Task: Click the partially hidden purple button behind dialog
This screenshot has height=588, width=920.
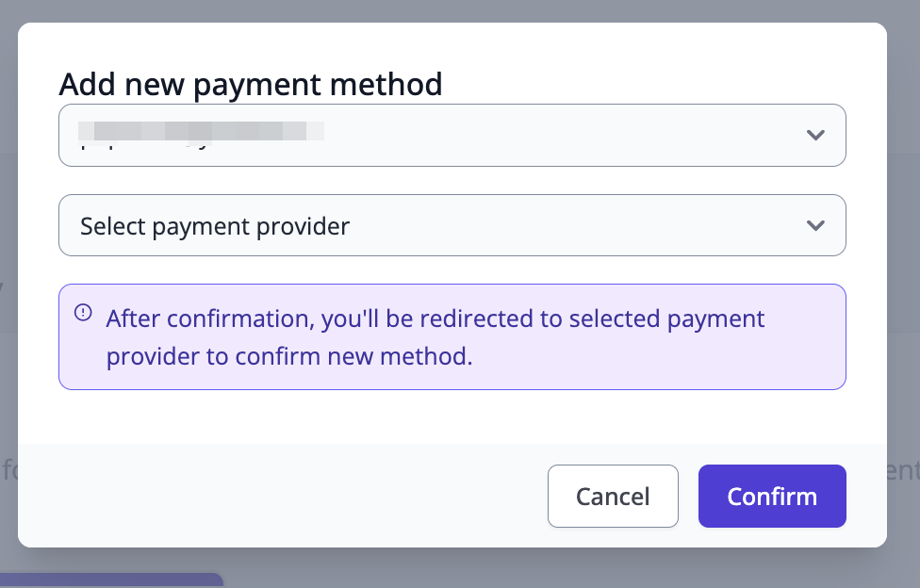Action: pyautogui.click(x=111, y=580)
